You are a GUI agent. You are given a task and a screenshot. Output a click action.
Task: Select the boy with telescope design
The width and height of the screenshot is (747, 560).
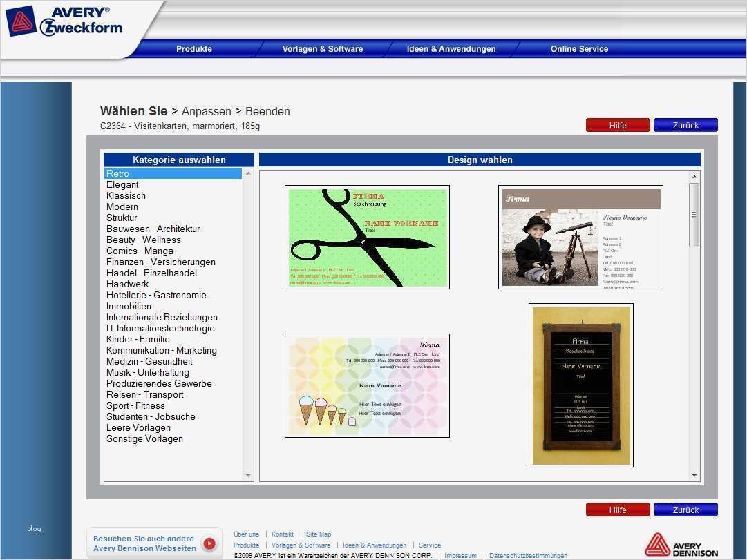(x=580, y=237)
